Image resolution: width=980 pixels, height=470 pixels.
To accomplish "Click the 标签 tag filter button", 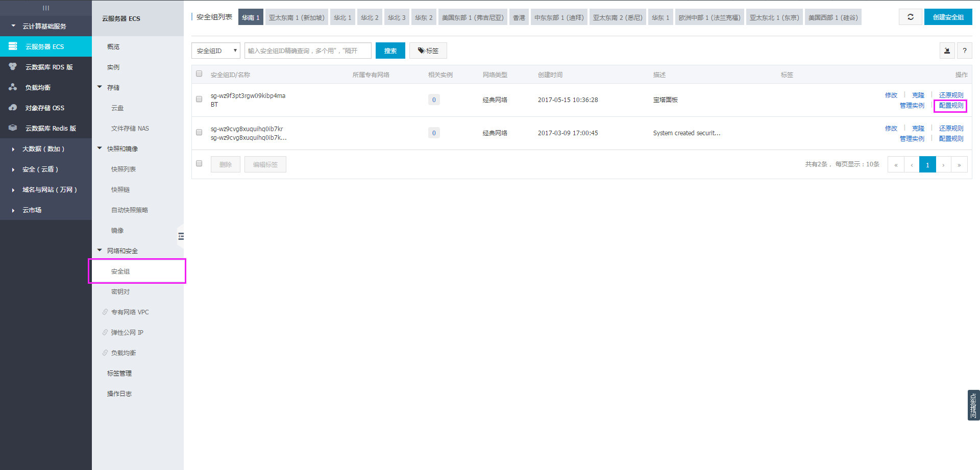I will 428,51.
